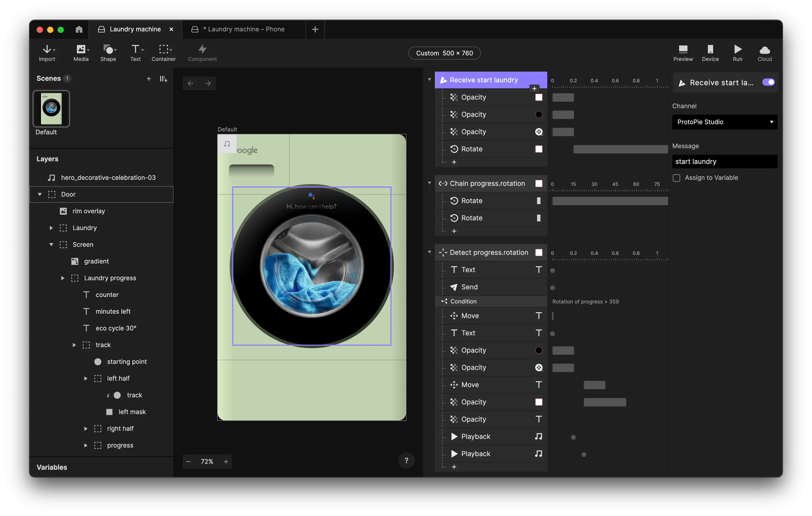This screenshot has height=516, width=812.
Task: Click the Container tool
Action: [x=163, y=53]
